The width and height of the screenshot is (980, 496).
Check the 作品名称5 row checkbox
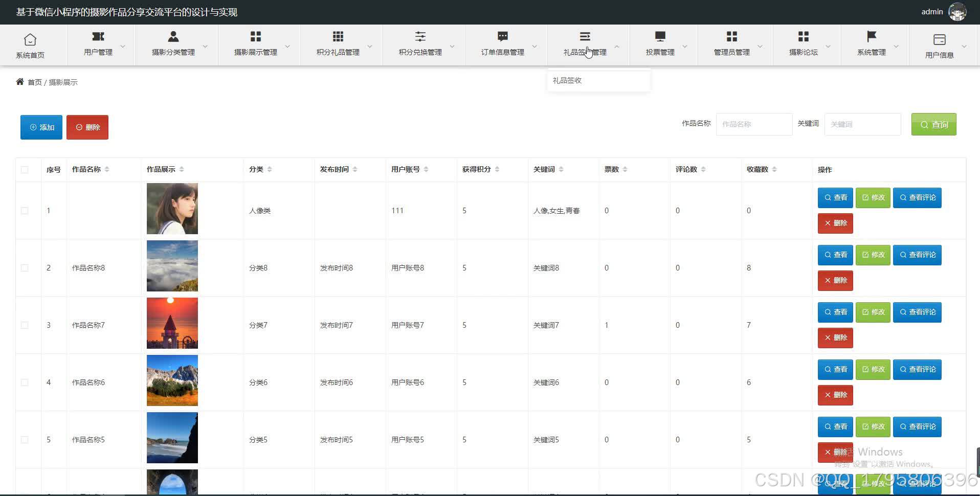click(25, 440)
